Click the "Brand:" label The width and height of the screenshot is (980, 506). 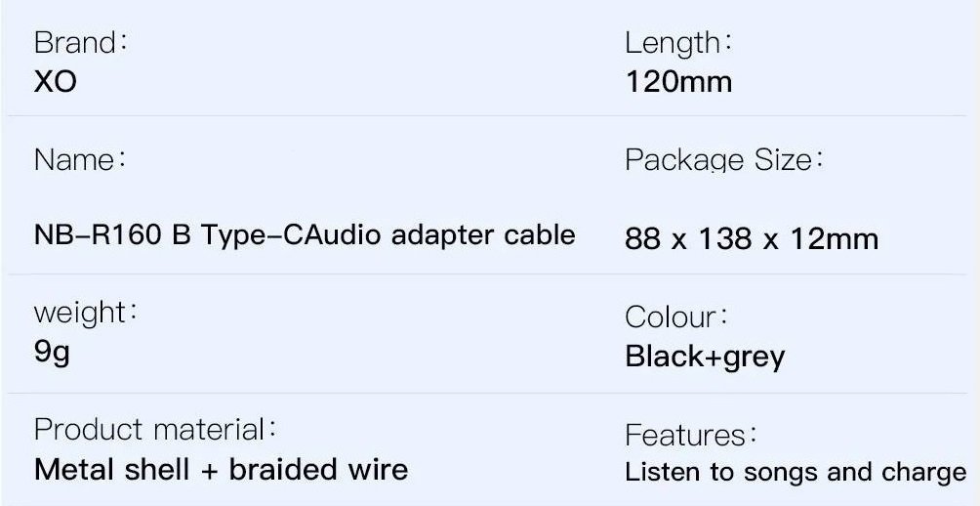81,43
